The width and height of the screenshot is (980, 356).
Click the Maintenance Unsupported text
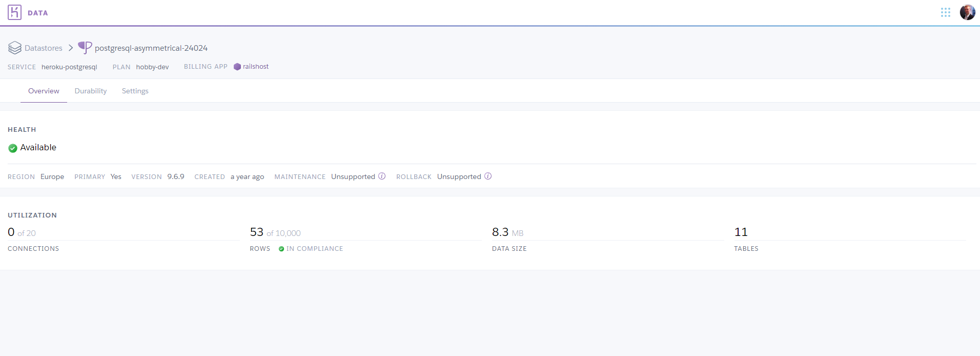click(x=353, y=176)
